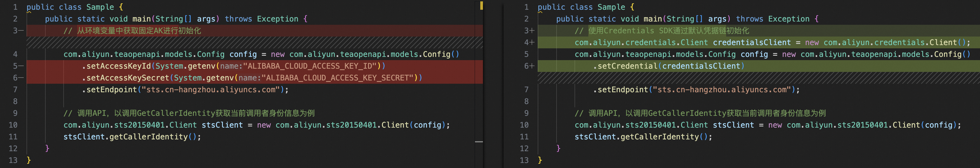Click line number 13 in the right pane
This screenshot has height=168, width=980.
[524, 160]
